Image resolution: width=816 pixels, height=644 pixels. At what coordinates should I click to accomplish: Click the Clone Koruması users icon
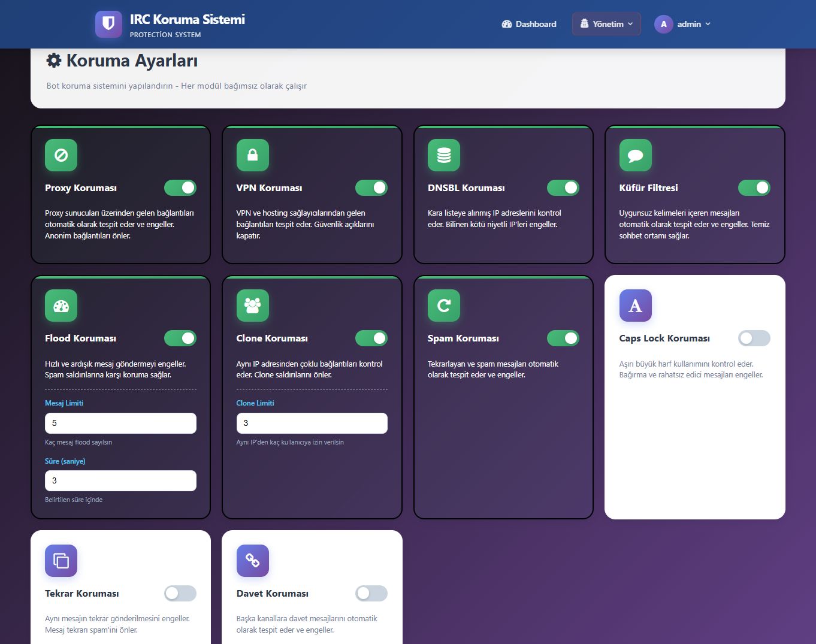252,306
